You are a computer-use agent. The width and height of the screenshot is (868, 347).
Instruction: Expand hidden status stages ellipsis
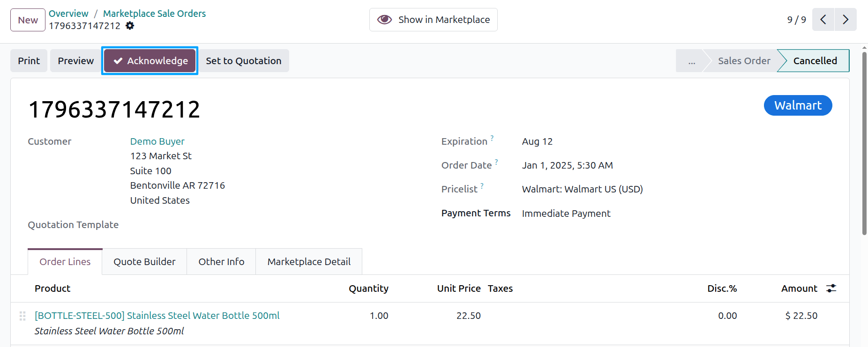pyautogui.click(x=692, y=61)
